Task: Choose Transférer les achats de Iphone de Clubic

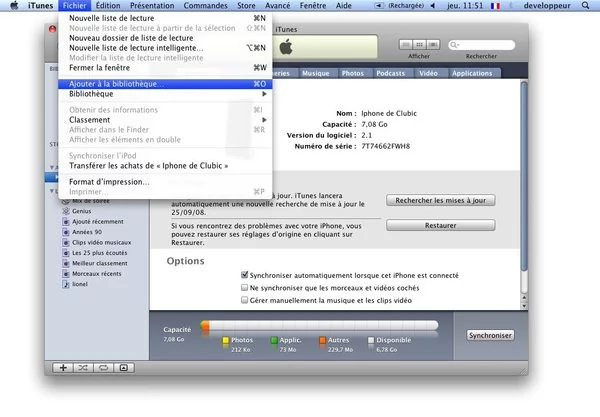Action: click(x=165, y=166)
